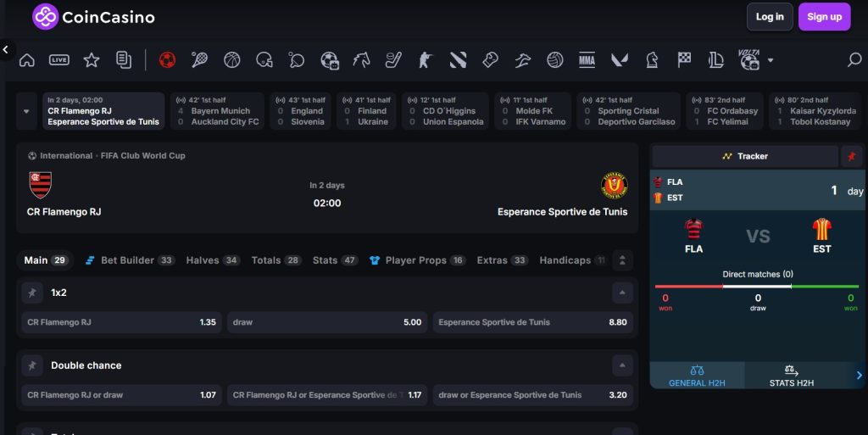
Task: Open Bayern Munich vs Auckland City live card
Action: [218, 111]
